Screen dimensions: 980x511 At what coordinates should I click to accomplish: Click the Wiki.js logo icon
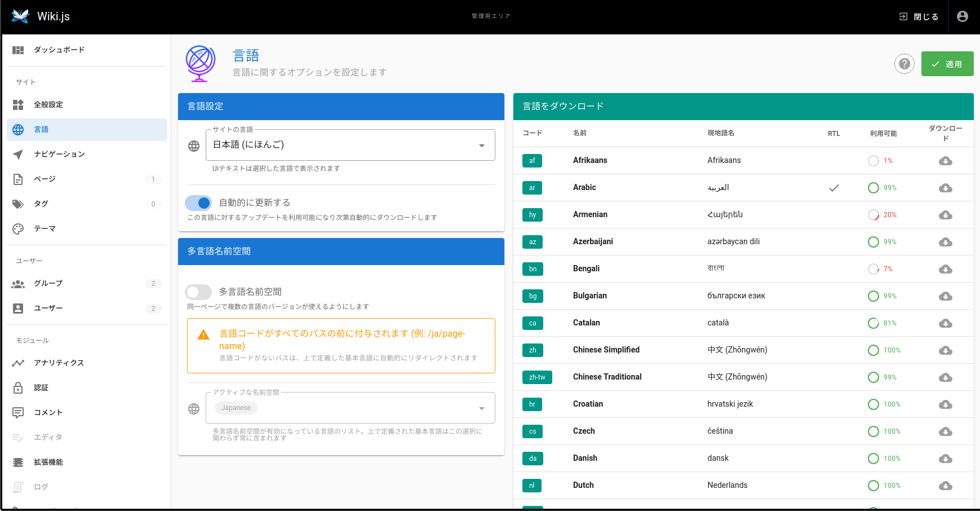20,16
